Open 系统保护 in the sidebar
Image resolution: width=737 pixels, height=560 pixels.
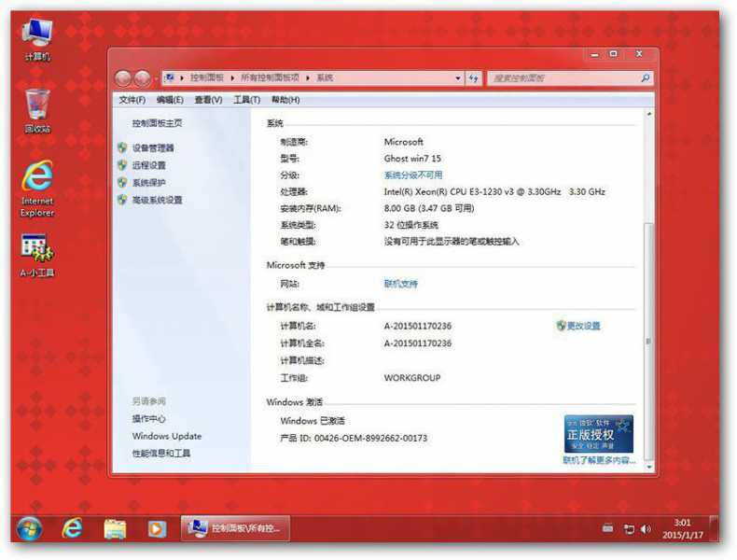click(149, 183)
